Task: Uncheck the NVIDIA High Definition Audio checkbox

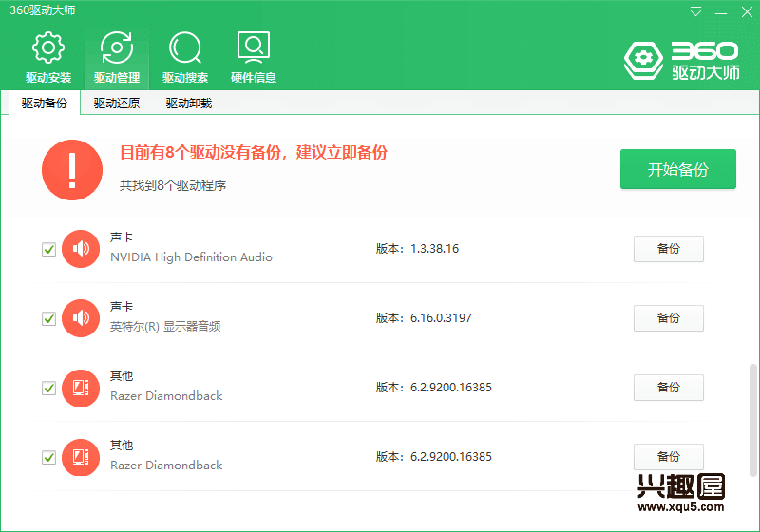Action: pos(49,249)
